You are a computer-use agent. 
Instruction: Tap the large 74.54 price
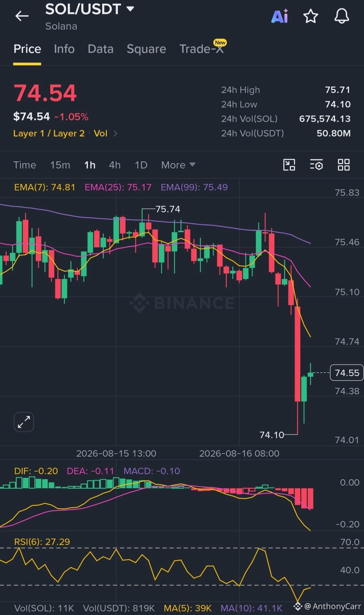(45, 93)
